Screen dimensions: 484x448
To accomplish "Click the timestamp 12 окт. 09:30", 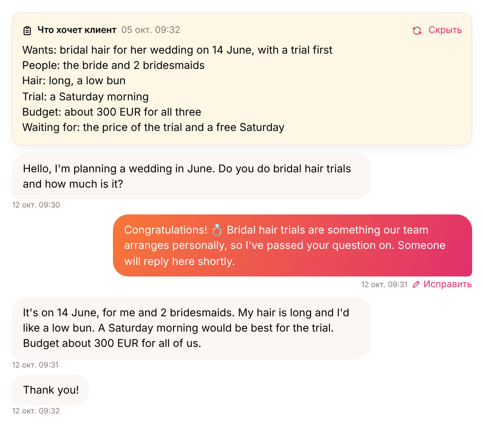I will [36, 205].
